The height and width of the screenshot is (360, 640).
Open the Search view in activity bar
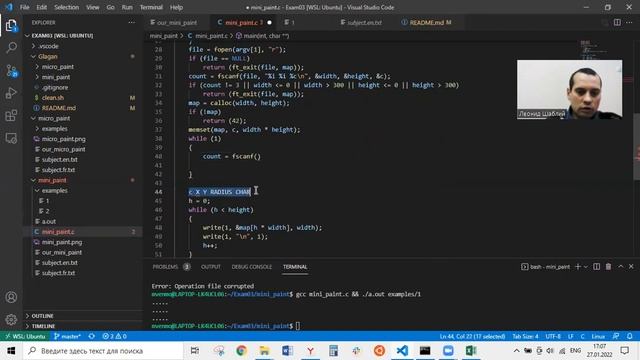point(11,48)
